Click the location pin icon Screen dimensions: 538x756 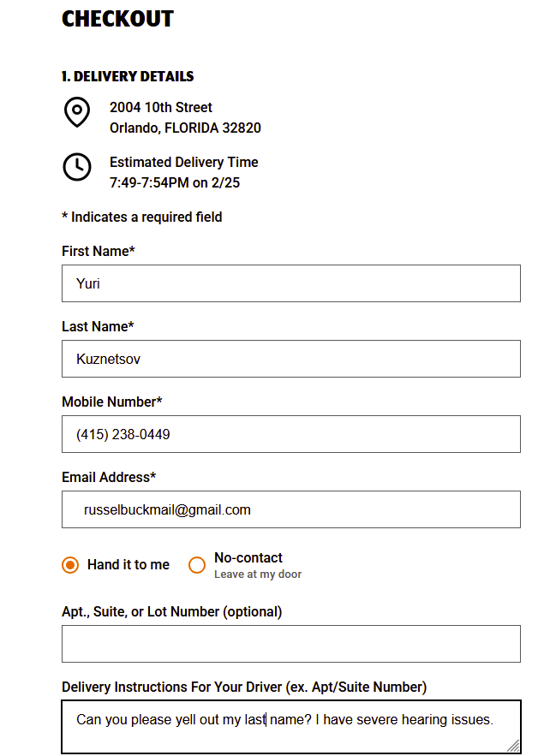pos(77,112)
